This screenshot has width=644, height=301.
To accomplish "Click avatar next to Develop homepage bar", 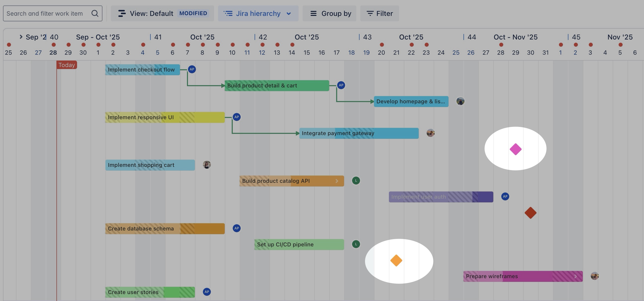I will point(460,101).
